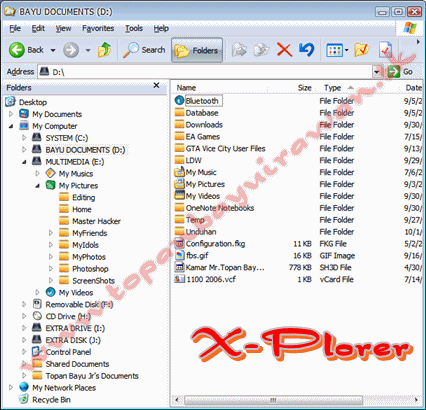The height and width of the screenshot is (410, 426).
Task: Expand the address bar dropdown
Action: 377,72
